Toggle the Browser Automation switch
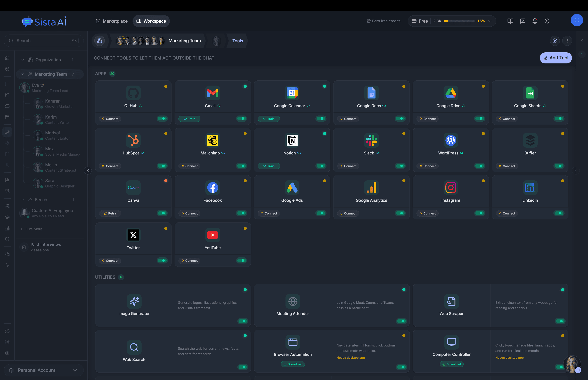588x380 pixels. [x=402, y=367]
